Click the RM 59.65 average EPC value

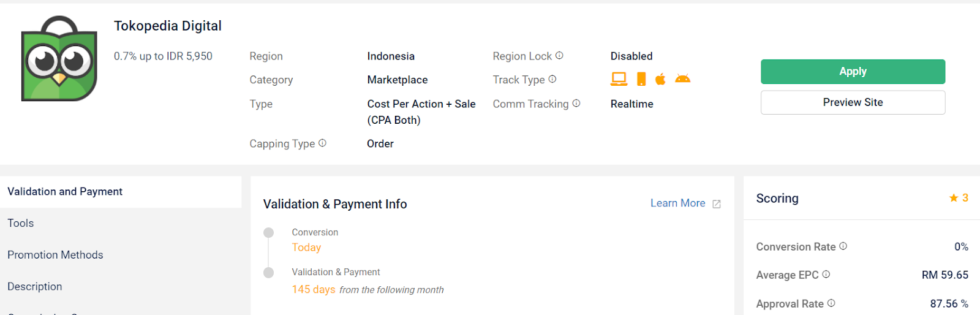pyautogui.click(x=945, y=275)
